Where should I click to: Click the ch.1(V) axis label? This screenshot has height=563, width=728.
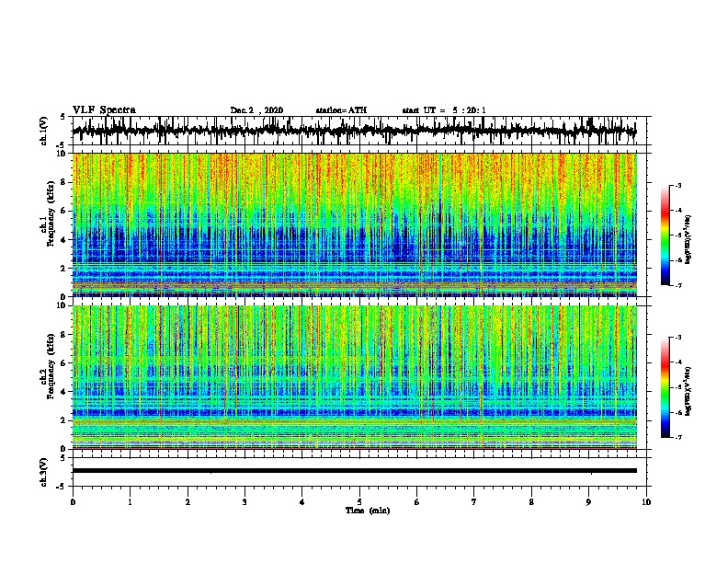coord(44,131)
